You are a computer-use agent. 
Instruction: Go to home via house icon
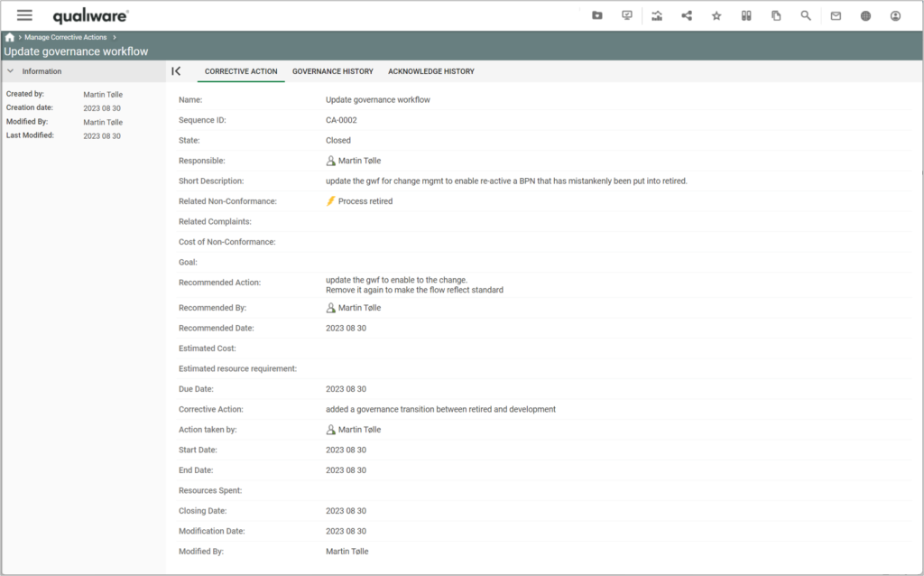(x=10, y=38)
